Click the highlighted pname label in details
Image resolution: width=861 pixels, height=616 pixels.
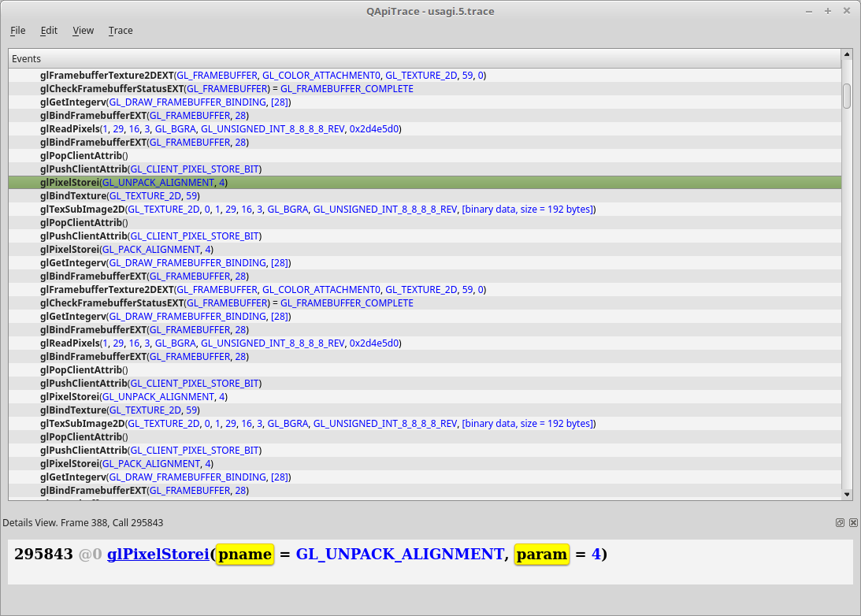pos(244,555)
